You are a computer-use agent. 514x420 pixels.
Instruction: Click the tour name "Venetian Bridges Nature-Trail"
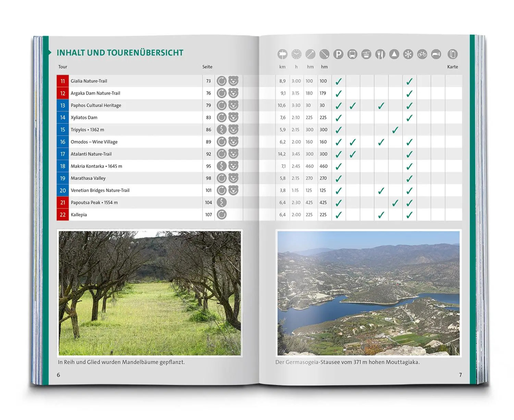point(100,190)
